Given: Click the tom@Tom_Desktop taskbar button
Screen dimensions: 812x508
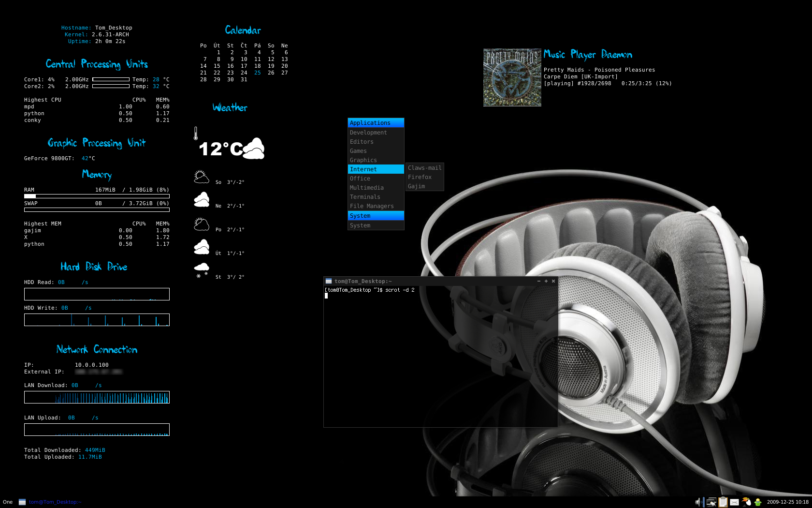Looking at the screenshot, I should tap(50, 502).
